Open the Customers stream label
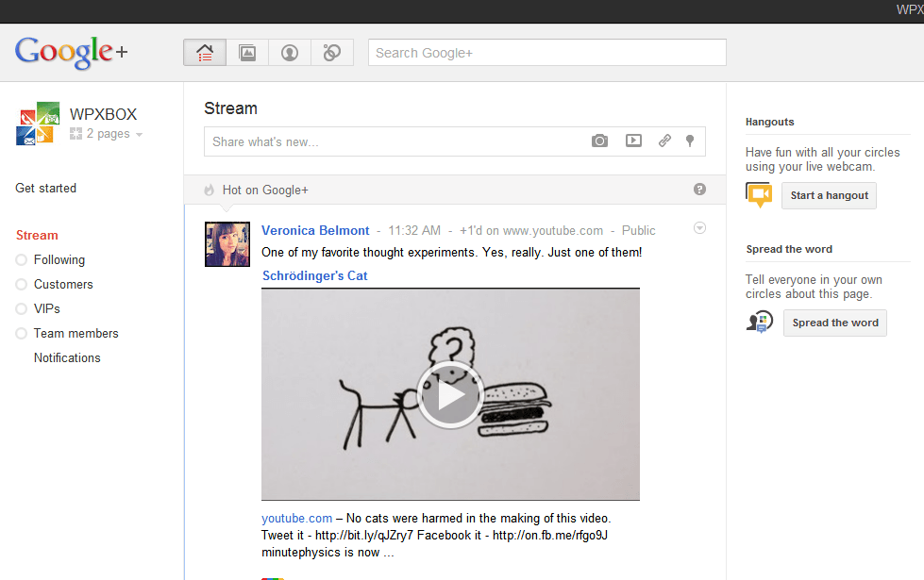 63,285
